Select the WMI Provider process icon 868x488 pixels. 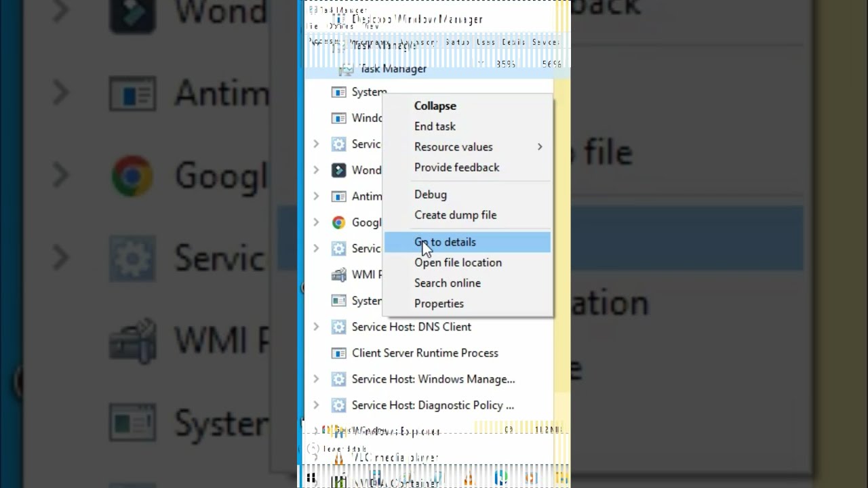(338, 274)
